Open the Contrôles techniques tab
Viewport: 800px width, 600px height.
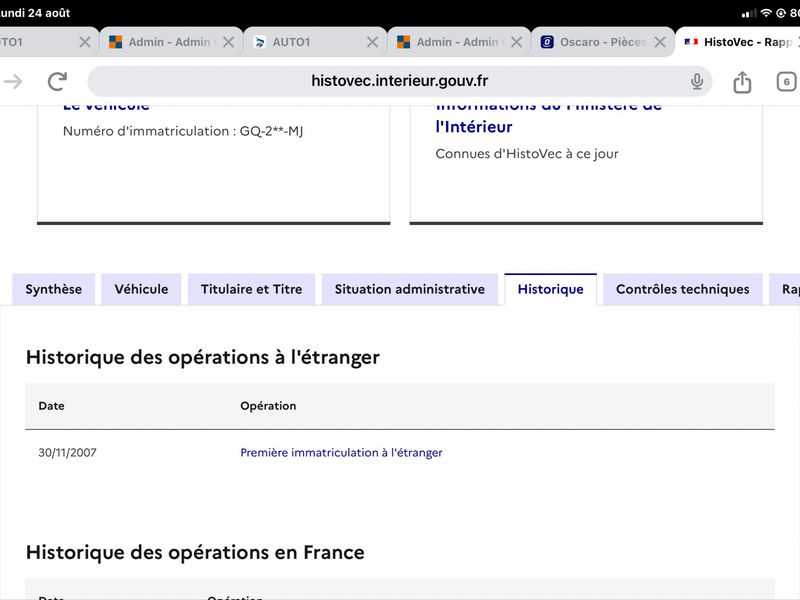683,289
